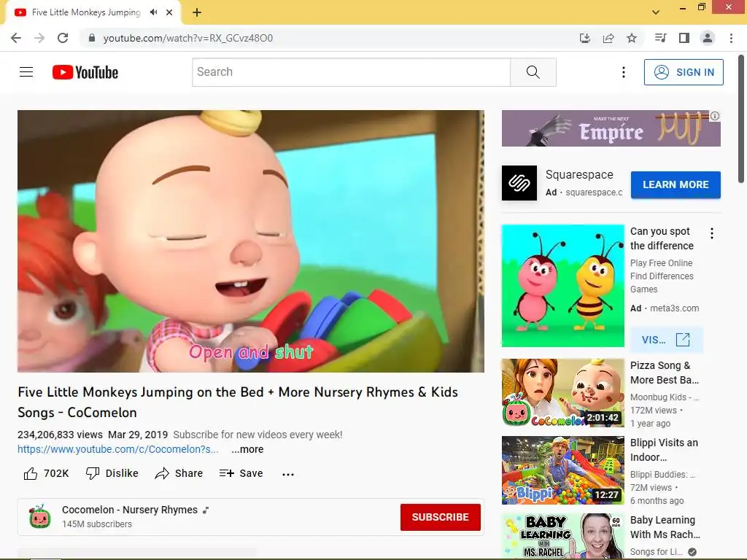Open the Cocomelon channel URL link
747x560 pixels.
coord(118,449)
